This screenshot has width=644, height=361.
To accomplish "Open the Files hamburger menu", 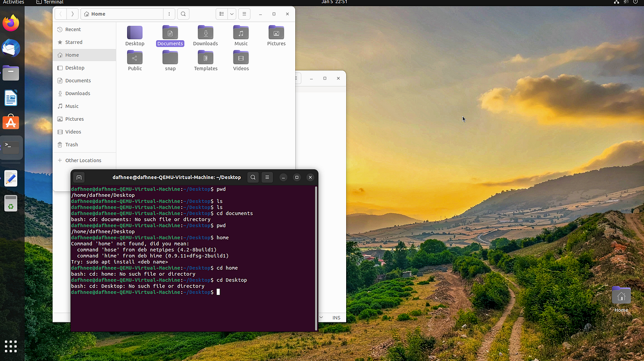I will pyautogui.click(x=244, y=13).
